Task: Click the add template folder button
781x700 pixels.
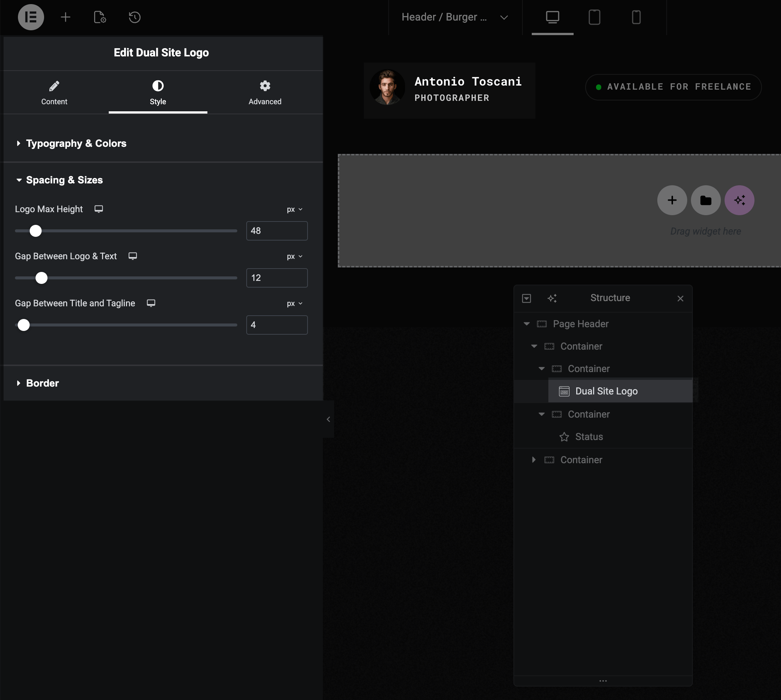Action: coord(705,200)
